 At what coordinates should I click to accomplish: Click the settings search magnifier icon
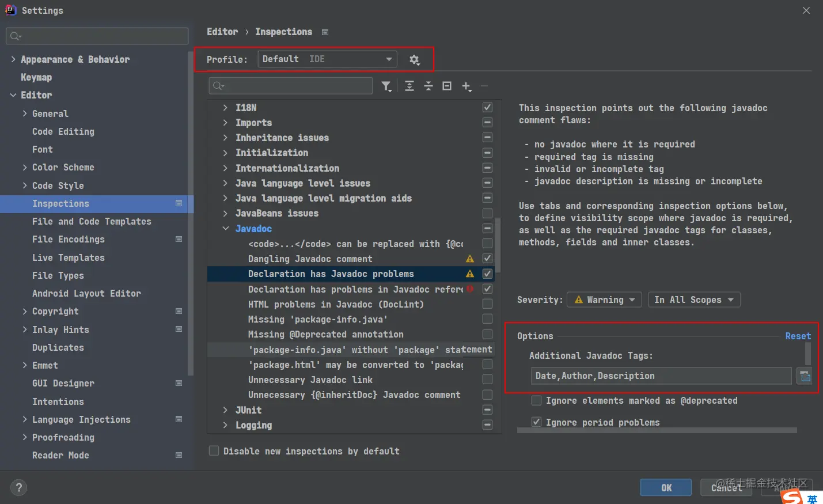tap(15, 36)
